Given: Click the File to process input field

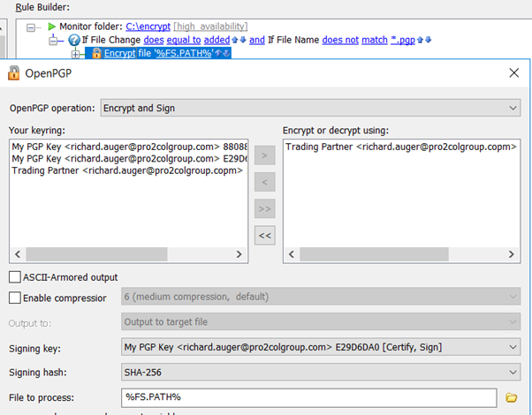Looking at the screenshot, I should coord(309,397).
